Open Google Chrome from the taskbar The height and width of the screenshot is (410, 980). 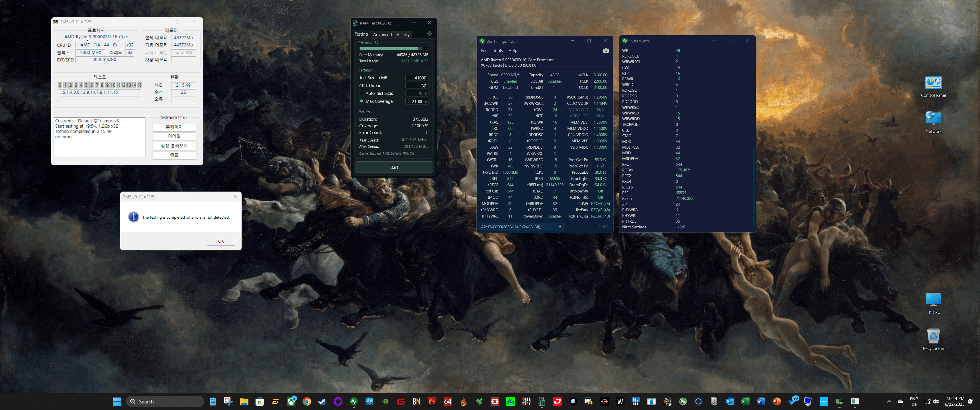(307, 402)
